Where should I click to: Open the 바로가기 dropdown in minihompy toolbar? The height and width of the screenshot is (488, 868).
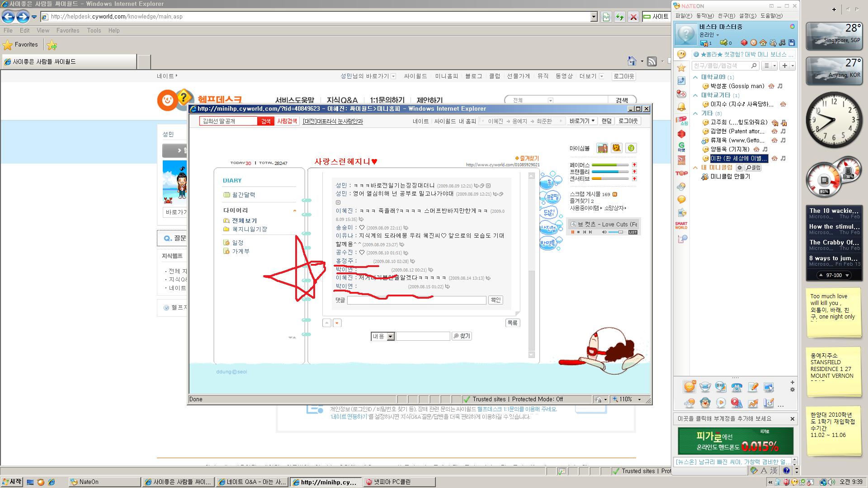(581, 121)
